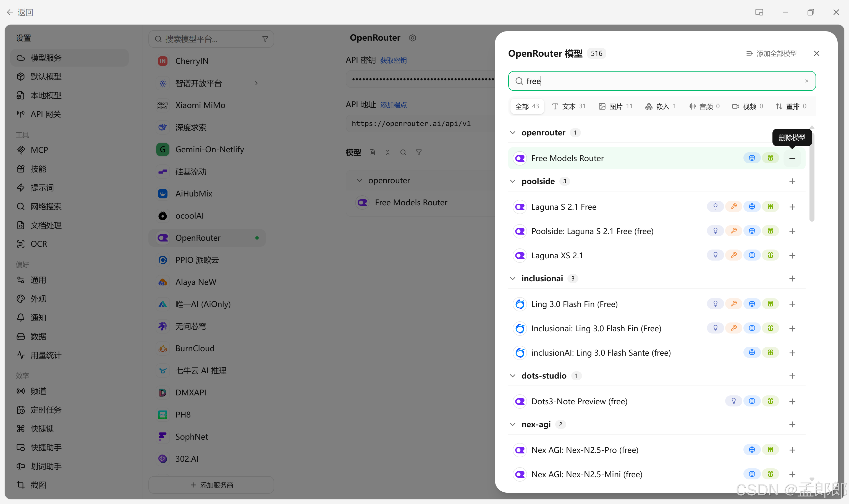Open 快捷键 settings page

70,429
